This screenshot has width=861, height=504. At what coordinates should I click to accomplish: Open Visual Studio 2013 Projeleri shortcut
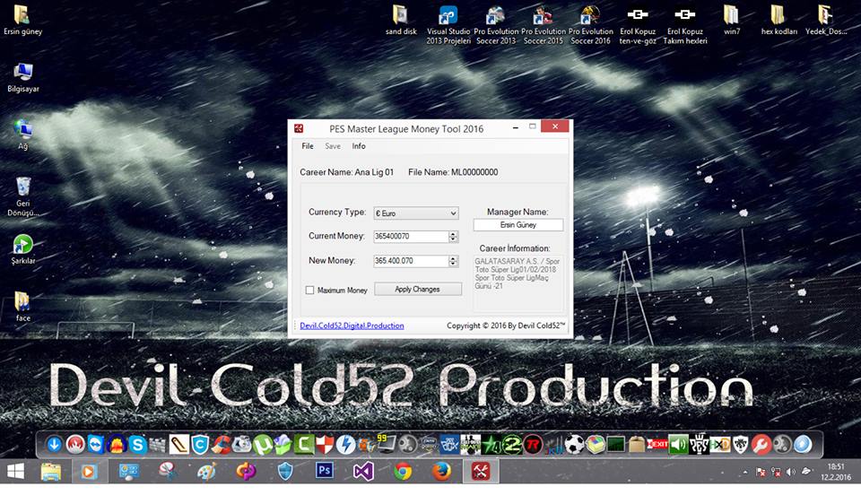tap(448, 25)
